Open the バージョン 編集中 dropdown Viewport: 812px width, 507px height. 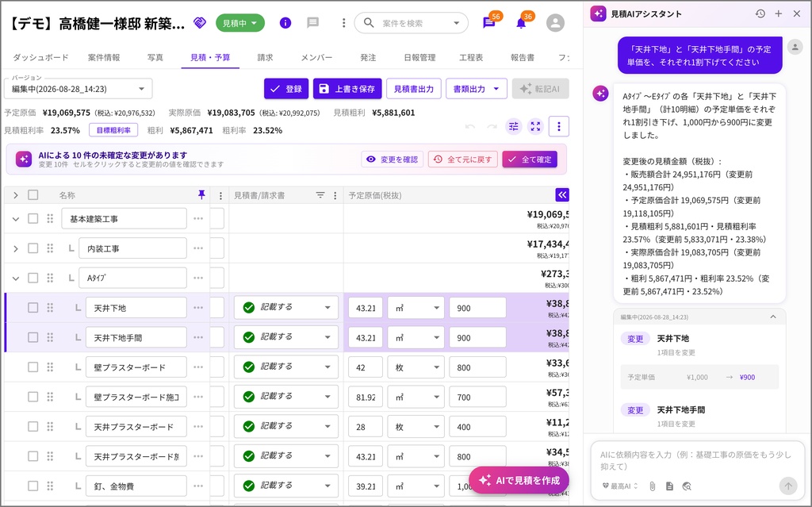79,89
